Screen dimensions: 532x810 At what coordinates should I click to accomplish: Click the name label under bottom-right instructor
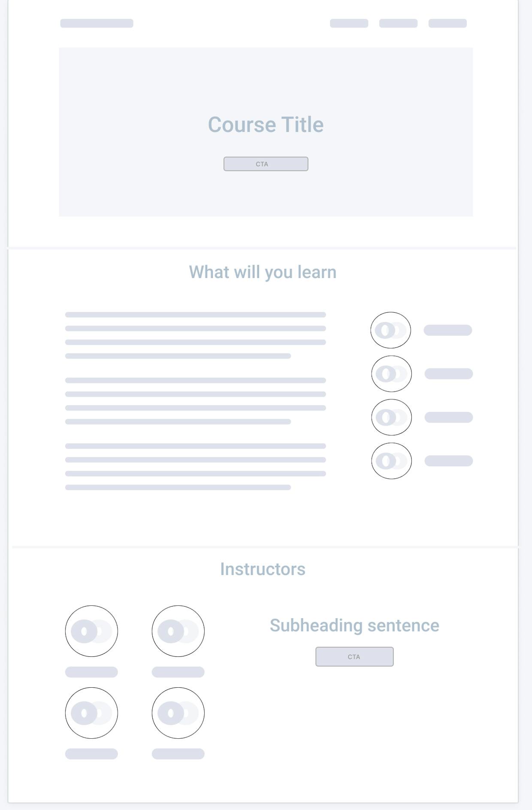click(178, 754)
